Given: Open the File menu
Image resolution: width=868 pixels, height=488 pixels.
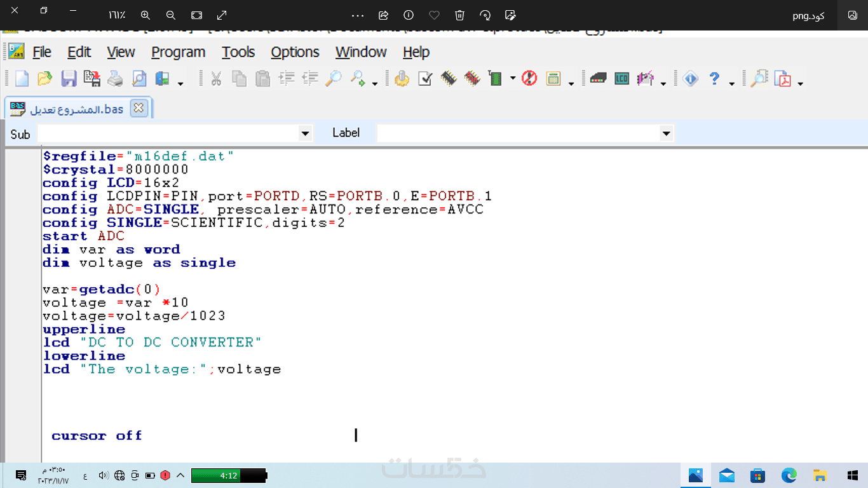Looking at the screenshot, I should 42,52.
